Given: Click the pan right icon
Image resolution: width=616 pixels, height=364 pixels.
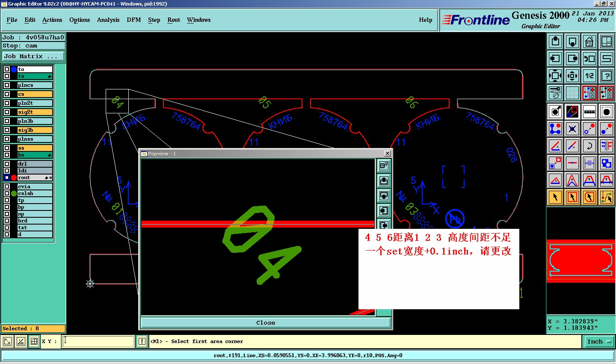Looking at the screenshot, I should point(572,59).
